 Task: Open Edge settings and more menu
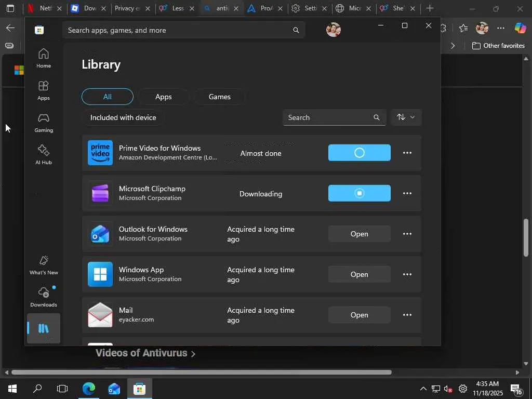coord(501,28)
